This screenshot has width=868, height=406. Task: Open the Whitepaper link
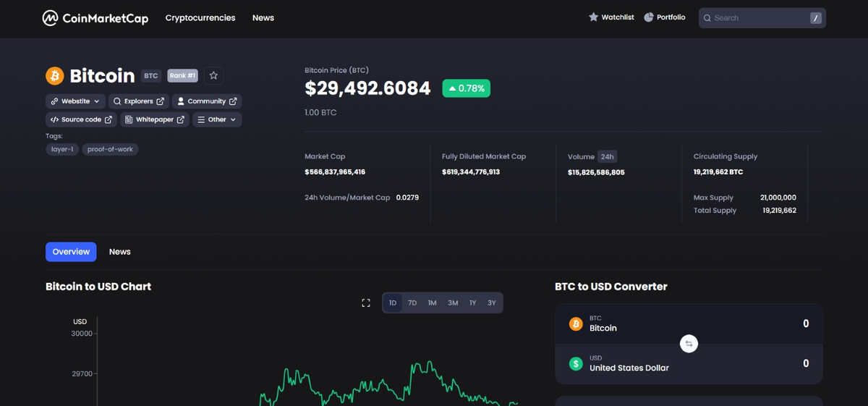coord(155,119)
